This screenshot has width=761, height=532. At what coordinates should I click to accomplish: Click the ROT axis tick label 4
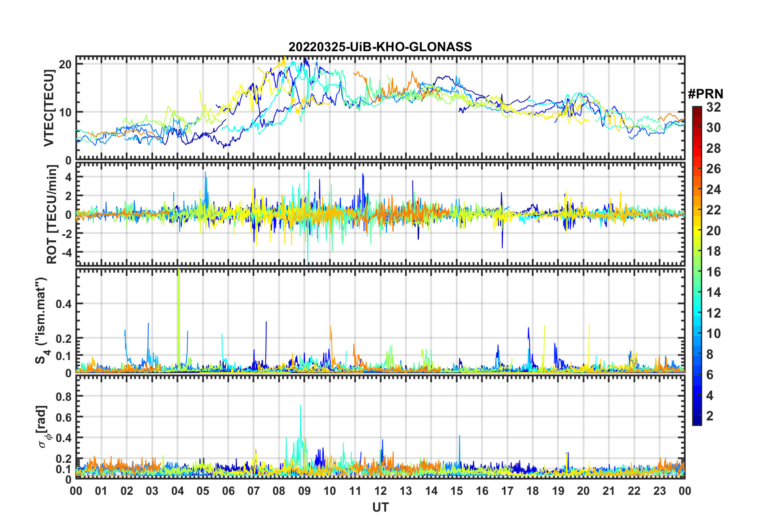[69, 177]
